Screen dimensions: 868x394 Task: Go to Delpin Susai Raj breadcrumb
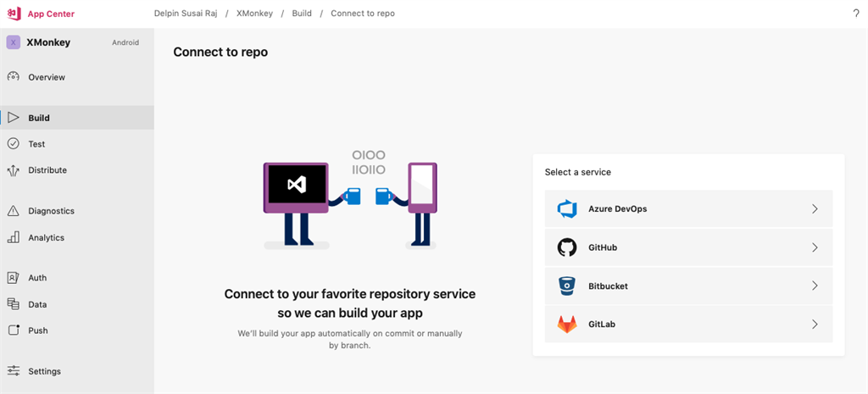pyautogui.click(x=186, y=14)
